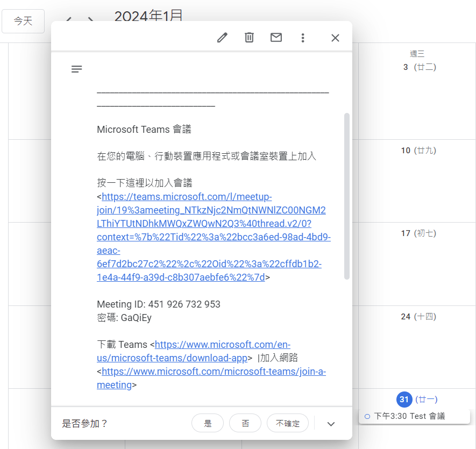Select date 10 (廿九) in calendar

tap(418, 150)
